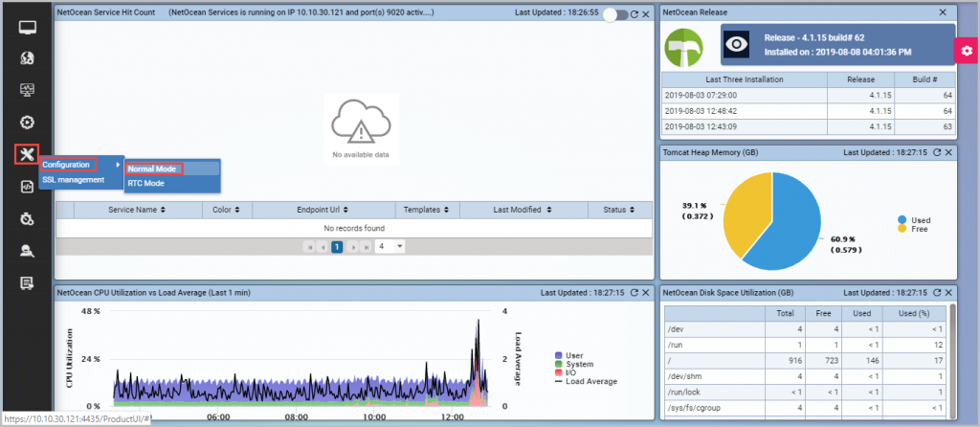Image resolution: width=980 pixels, height=427 pixels.
Task: Toggle the I/O series in CPU legend
Action: [566, 372]
